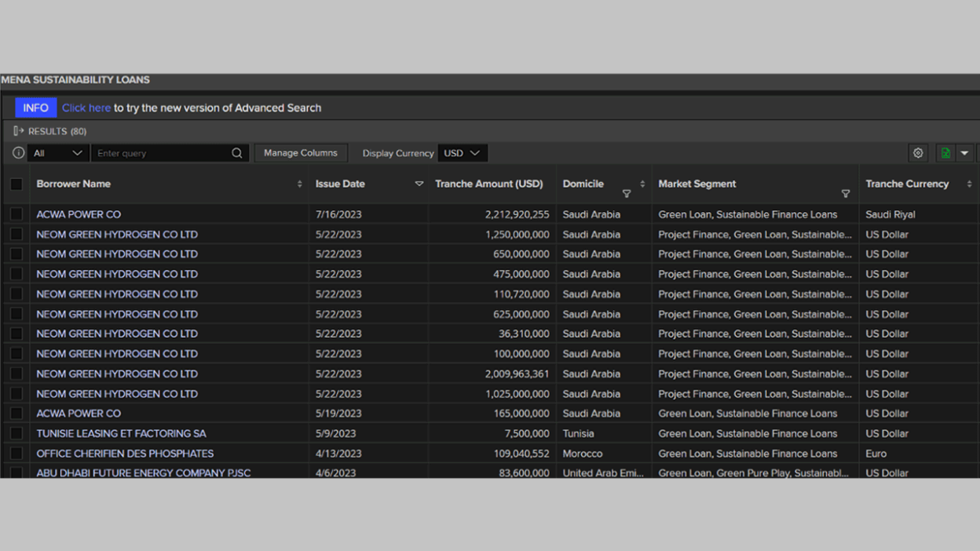This screenshot has height=551, width=980.
Task: Select the TUNISIE LEASING ET FACTORING SA checkbox
Action: pyautogui.click(x=16, y=432)
